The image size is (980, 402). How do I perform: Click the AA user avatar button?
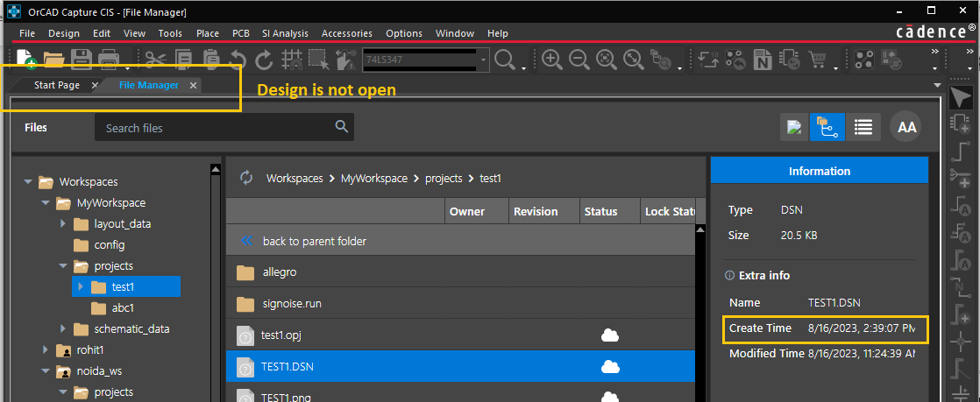(906, 127)
